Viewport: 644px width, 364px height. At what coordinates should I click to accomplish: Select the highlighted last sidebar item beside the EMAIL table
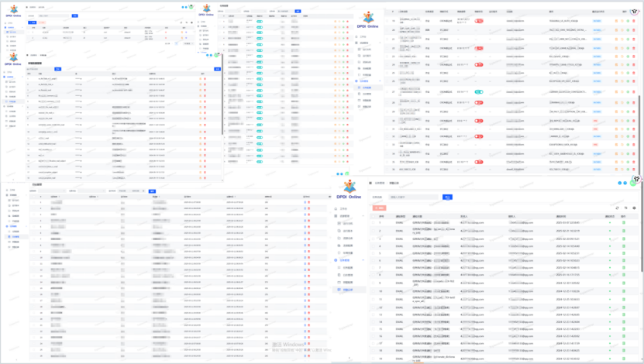click(x=349, y=290)
